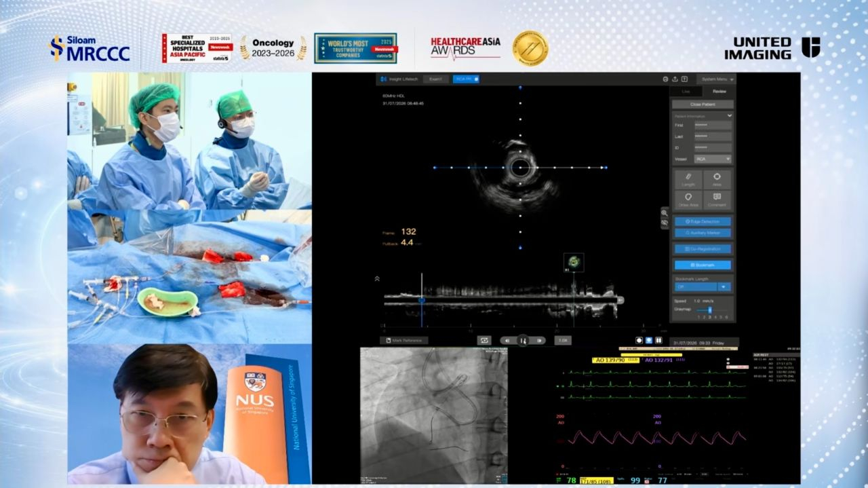Step back to previous frame
Screen dimensions: 868x488
point(506,340)
